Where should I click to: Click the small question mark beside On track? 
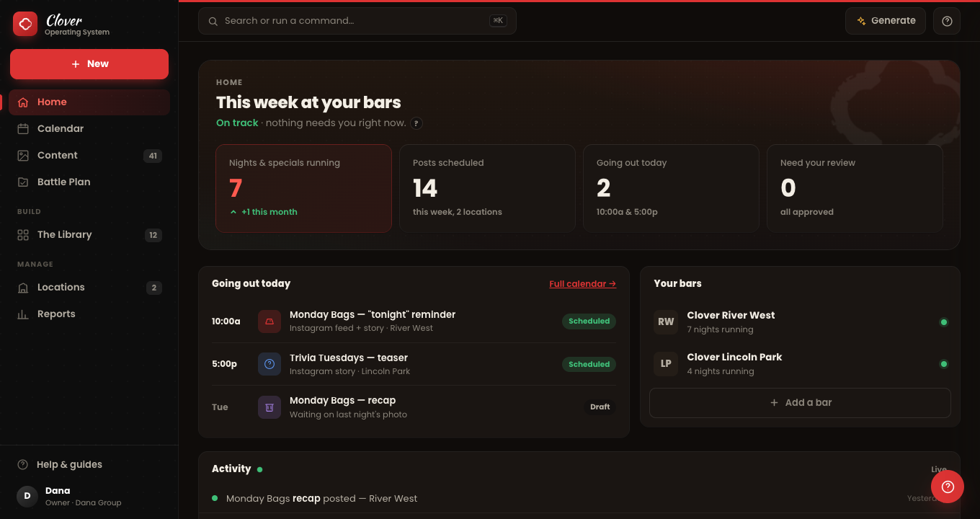coord(416,123)
